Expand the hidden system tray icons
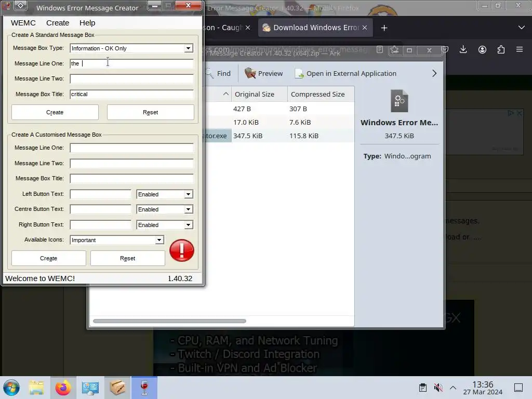This screenshot has width=532, height=399. click(x=453, y=388)
